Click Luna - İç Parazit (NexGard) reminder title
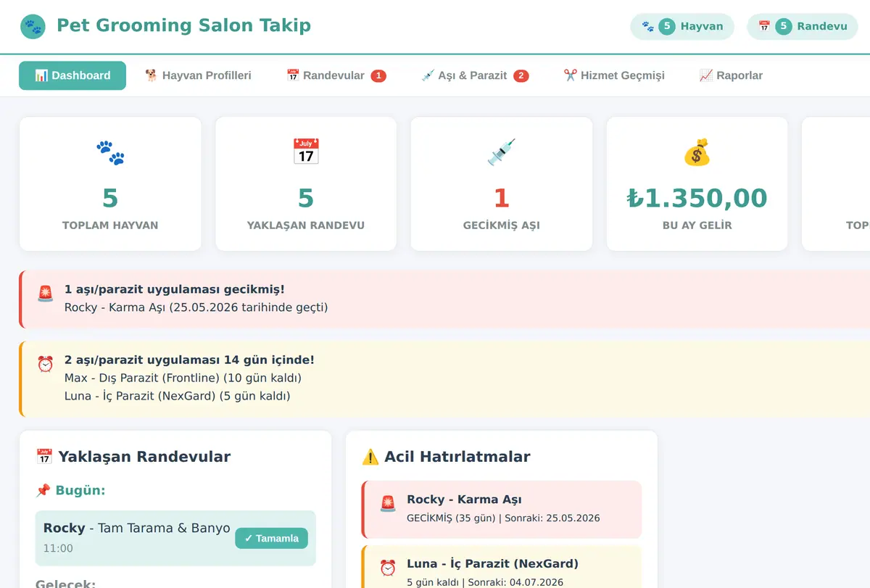 pos(492,564)
